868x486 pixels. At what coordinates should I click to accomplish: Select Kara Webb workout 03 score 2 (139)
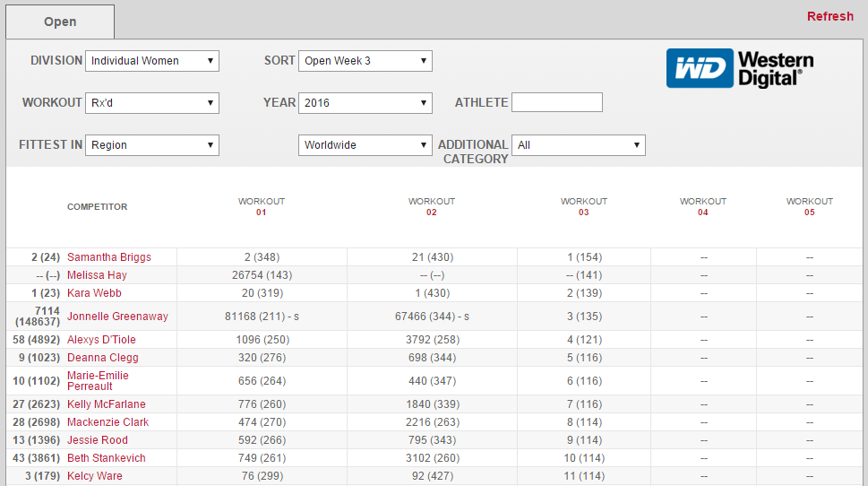click(x=585, y=293)
